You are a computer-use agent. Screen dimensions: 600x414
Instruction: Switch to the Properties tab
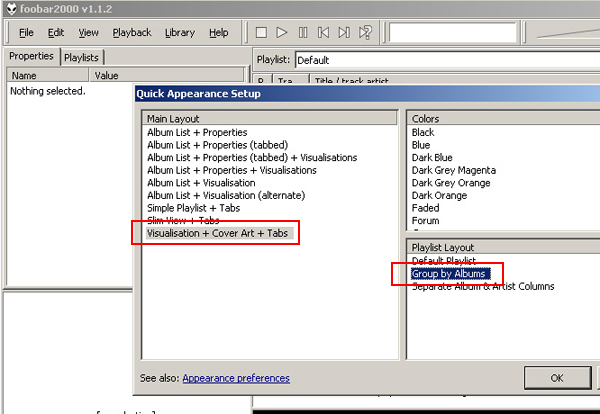pos(31,56)
